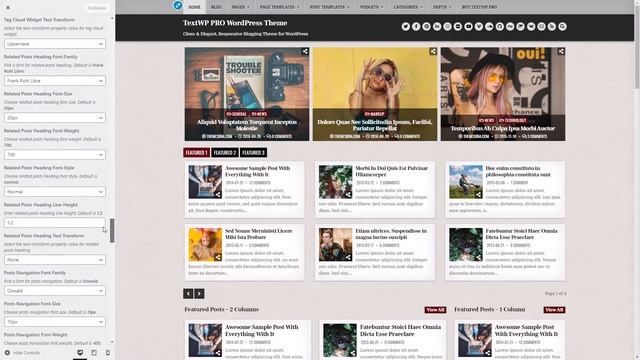Screen dimensions: 640x360
Task: Click the next page arrow below featured posts
Action: point(199,293)
